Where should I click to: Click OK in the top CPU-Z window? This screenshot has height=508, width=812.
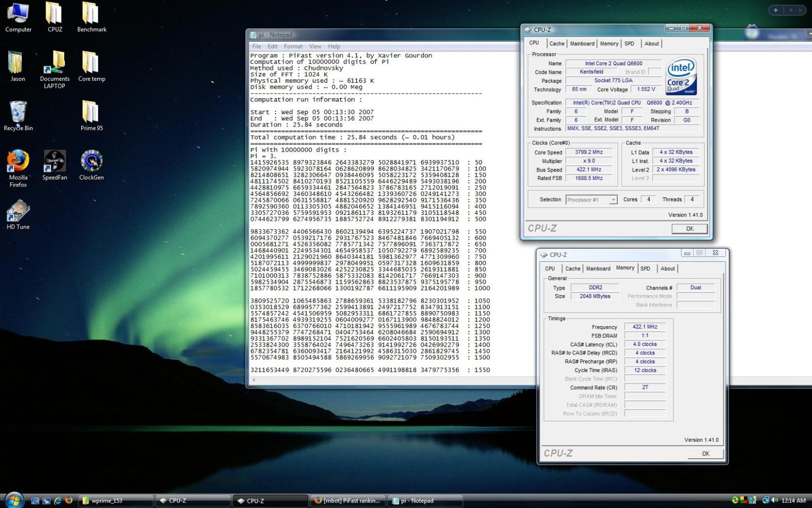click(689, 229)
